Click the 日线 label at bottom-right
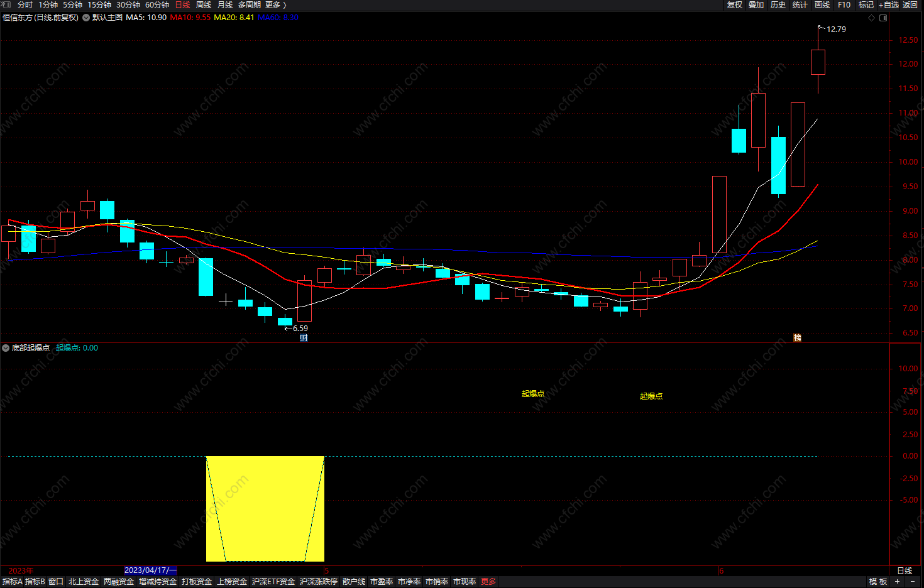This screenshot has width=924, height=588. click(905, 570)
